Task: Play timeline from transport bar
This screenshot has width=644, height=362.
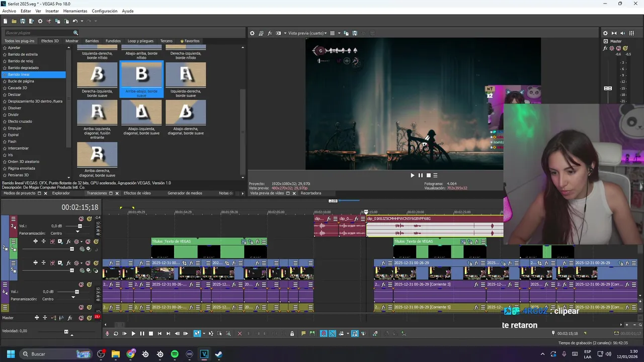Action: 133,333
